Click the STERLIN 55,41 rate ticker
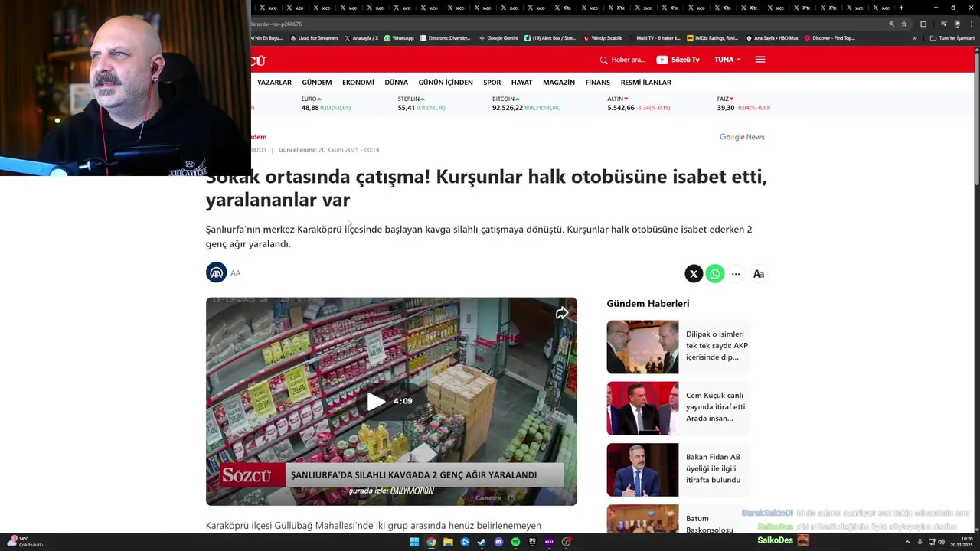The width and height of the screenshot is (980, 551). point(422,103)
